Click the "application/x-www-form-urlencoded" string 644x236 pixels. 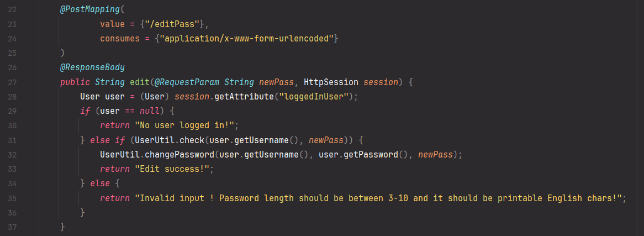(x=247, y=39)
